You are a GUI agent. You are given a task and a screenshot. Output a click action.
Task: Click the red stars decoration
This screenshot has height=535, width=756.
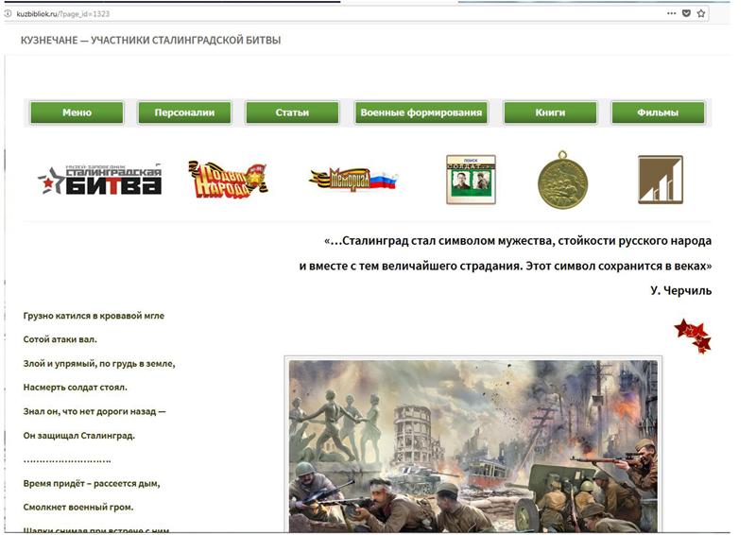tap(692, 336)
